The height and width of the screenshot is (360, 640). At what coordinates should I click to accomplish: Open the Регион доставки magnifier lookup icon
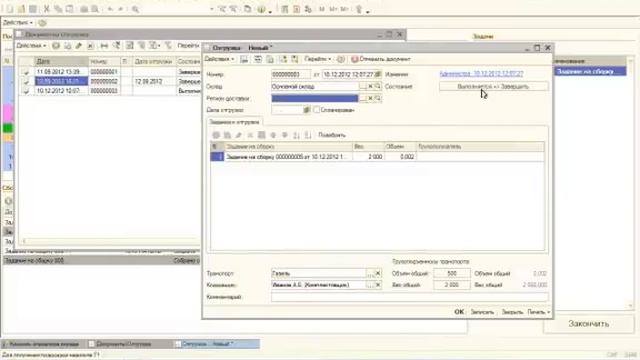(x=378, y=98)
